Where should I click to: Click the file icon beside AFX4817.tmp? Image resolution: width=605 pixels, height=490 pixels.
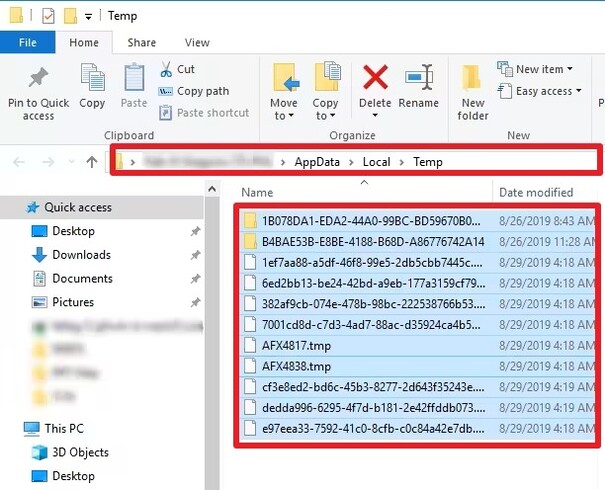coord(250,345)
